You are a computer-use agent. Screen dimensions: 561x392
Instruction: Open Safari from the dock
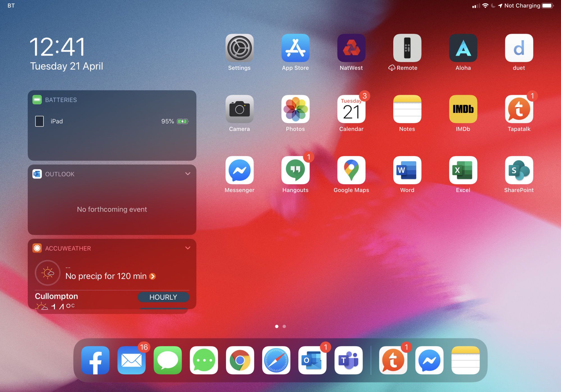pos(276,361)
